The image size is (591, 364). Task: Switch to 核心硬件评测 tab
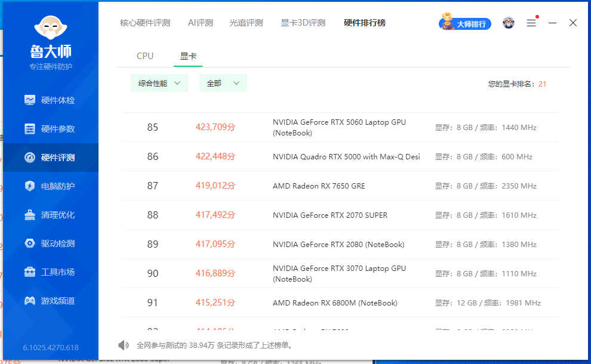pos(145,23)
